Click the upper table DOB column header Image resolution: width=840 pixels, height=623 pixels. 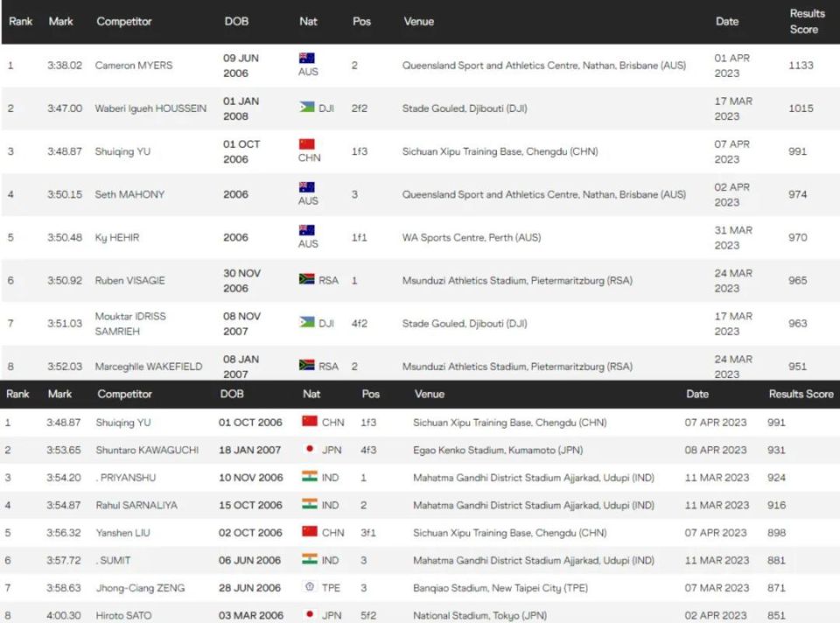pyautogui.click(x=236, y=21)
